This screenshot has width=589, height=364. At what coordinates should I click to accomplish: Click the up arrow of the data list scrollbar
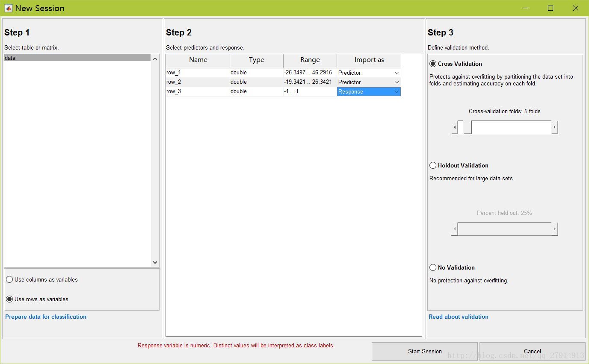(x=155, y=59)
